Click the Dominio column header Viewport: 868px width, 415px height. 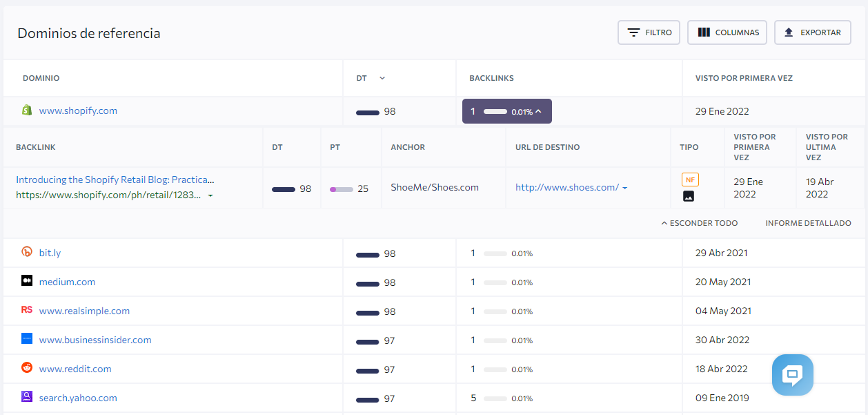point(41,78)
